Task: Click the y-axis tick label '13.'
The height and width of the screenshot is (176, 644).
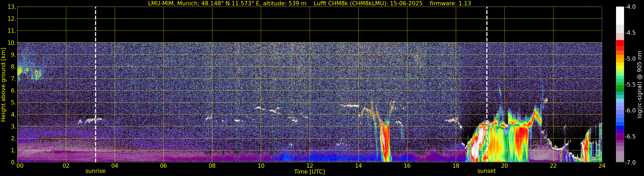Action: coord(12,7)
